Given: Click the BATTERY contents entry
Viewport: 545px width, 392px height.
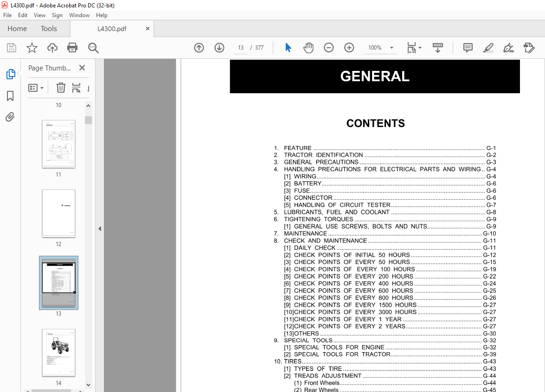Looking at the screenshot, I should (390, 183).
